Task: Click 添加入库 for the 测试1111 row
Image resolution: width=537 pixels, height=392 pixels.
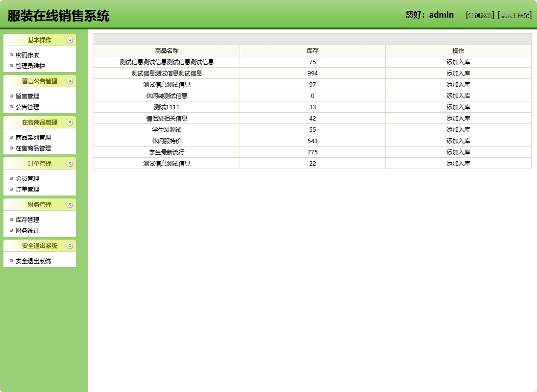Action: [458, 107]
